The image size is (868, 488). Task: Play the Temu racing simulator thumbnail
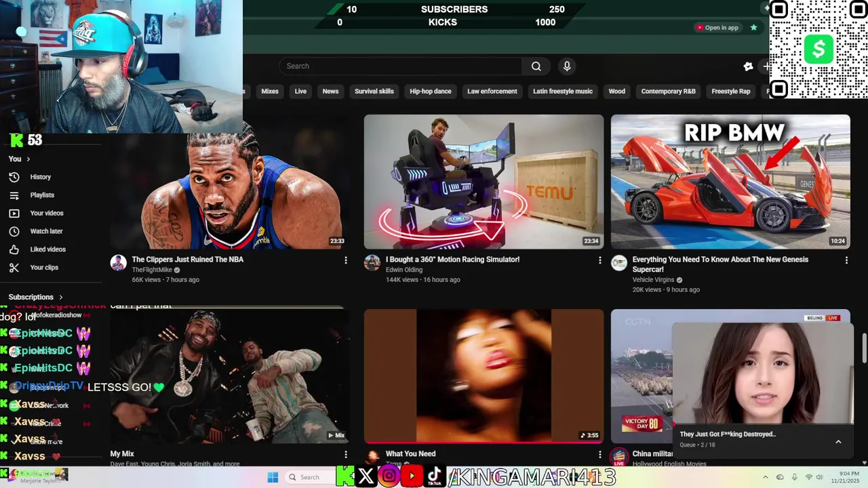point(484,182)
